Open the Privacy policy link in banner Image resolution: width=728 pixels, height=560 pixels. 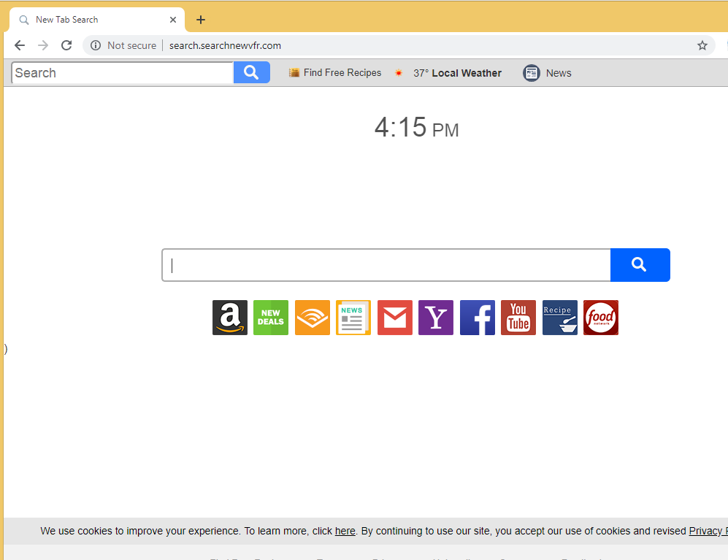(708, 531)
